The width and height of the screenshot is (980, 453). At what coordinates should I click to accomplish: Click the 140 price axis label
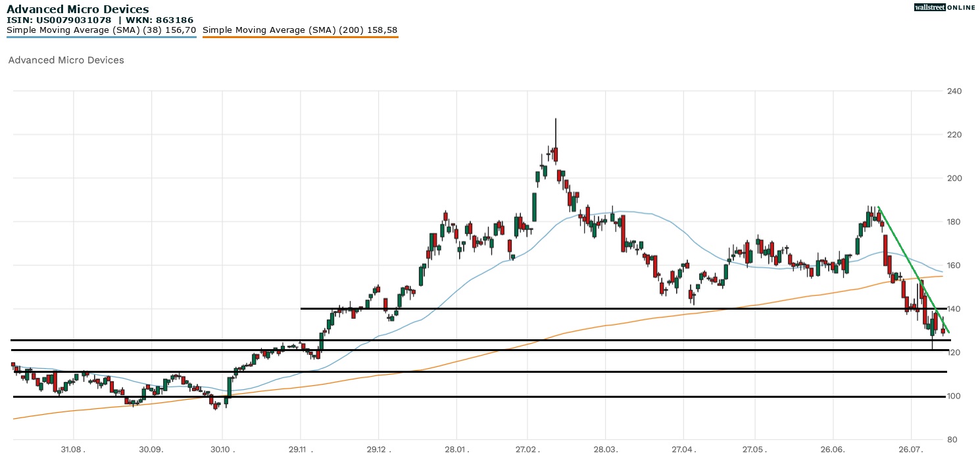tap(954, 308)
